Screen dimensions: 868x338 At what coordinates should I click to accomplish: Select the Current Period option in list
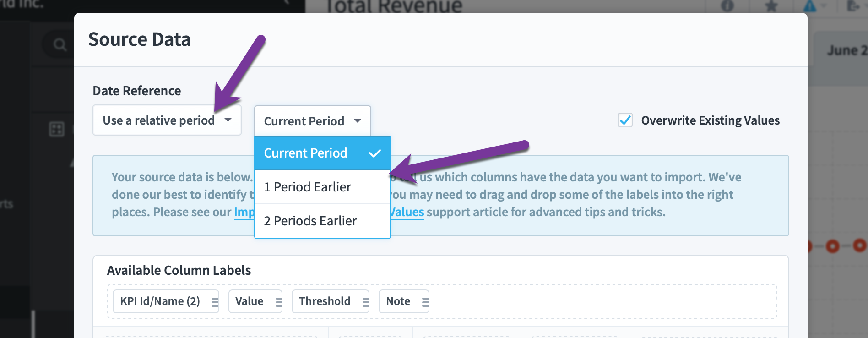coord(322,153)
